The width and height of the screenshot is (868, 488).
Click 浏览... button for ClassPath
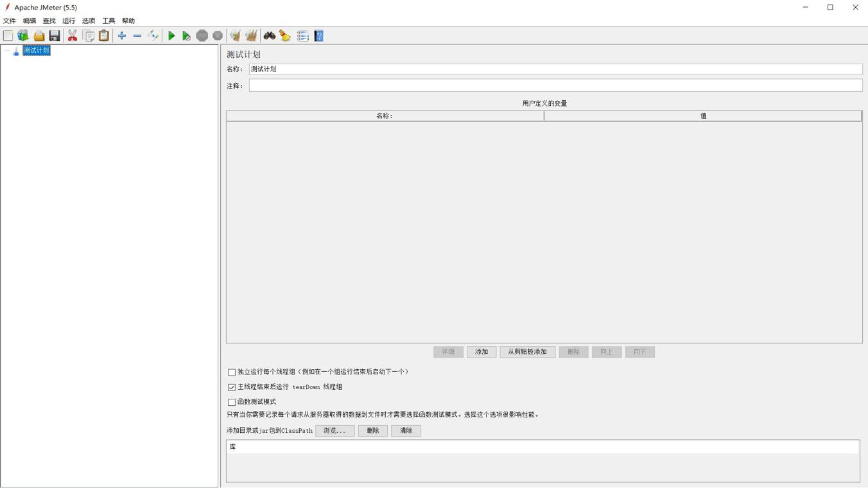[x=334, y=431]
